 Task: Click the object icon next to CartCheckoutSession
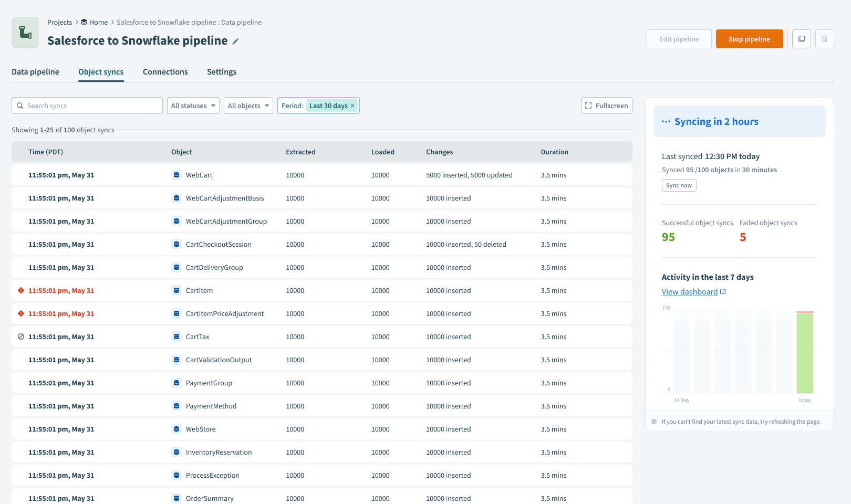click(x=177, y=244)
